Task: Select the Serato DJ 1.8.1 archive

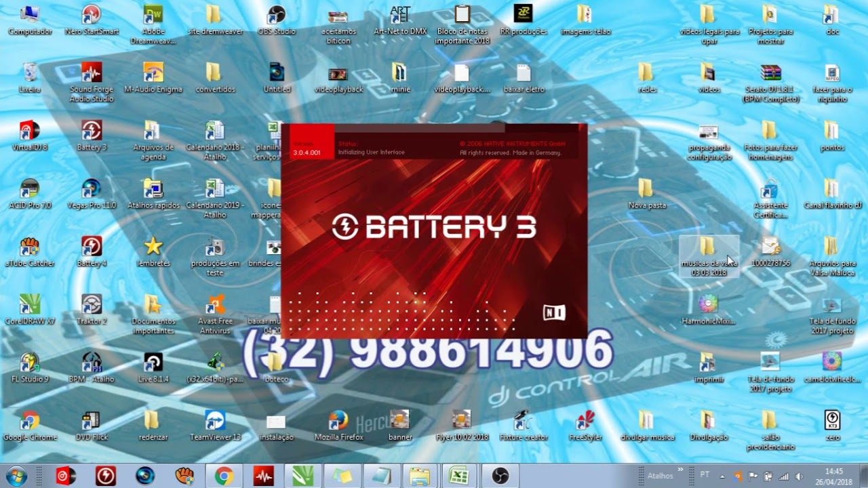Action: pos(771,83)
